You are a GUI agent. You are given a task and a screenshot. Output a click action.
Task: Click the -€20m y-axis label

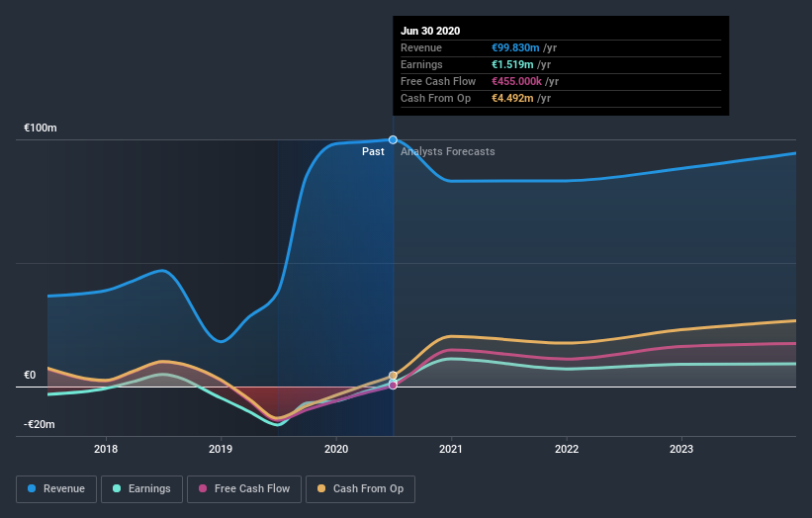[x=40, y=424]
